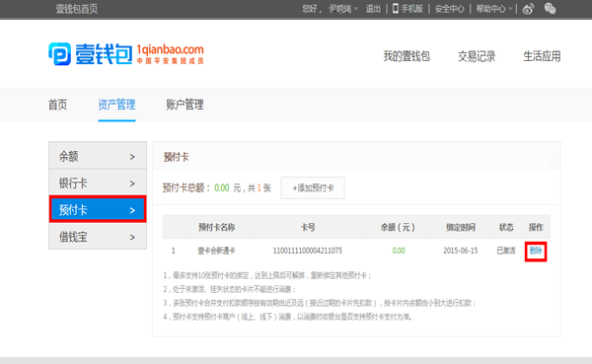Screen dimensions: 592x364
Task: Switch to 首页 tab
Action: (58, 105)
